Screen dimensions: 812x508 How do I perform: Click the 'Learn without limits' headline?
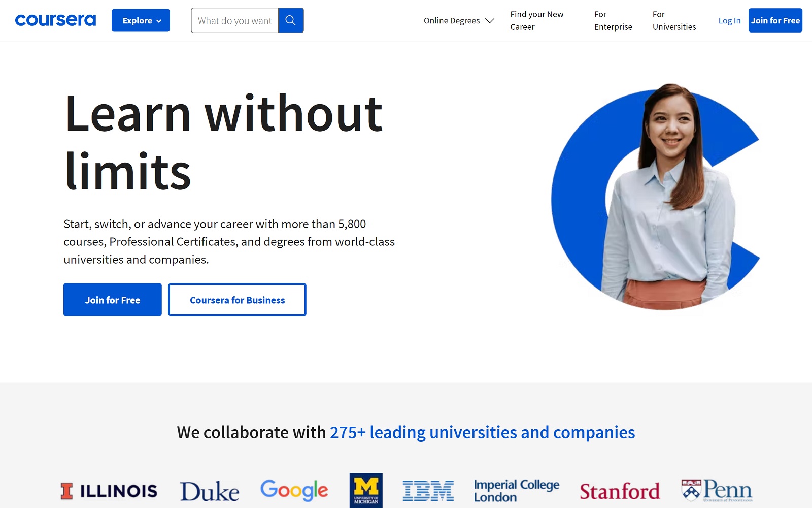(223, 142)
